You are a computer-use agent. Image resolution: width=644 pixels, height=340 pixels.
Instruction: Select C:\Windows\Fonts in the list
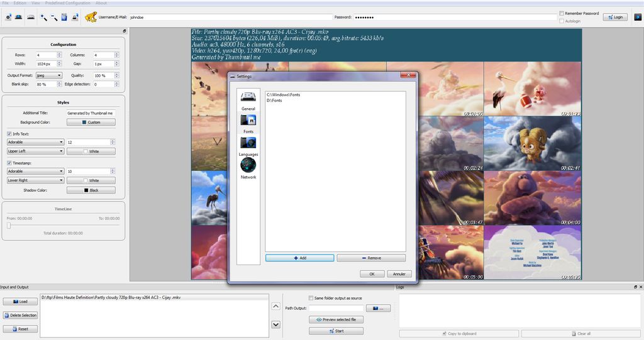tap(284, 95)
